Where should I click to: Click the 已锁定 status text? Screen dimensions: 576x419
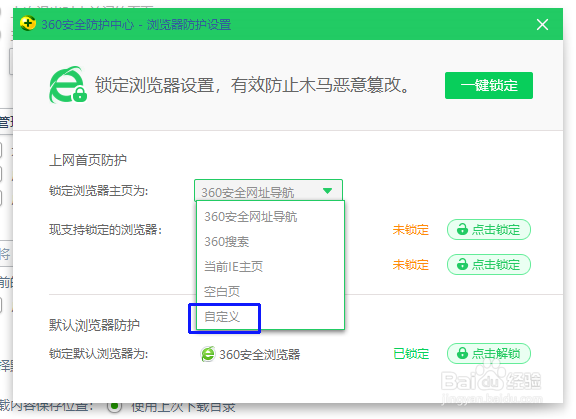411,354
